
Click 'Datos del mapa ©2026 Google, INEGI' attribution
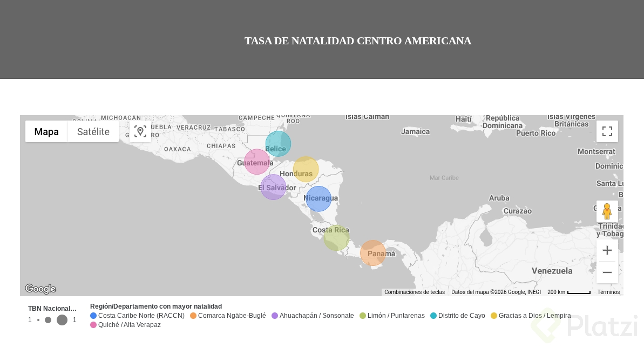(x=496, y=292)
